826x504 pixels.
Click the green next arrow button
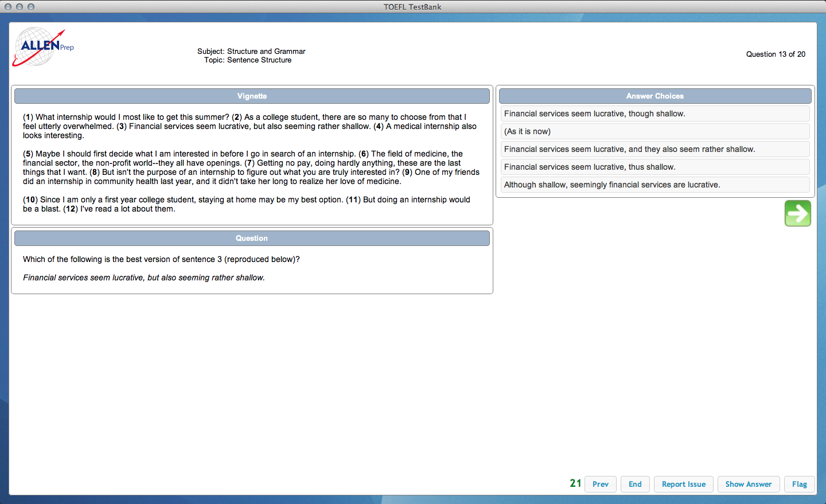(x=797, y=213)
